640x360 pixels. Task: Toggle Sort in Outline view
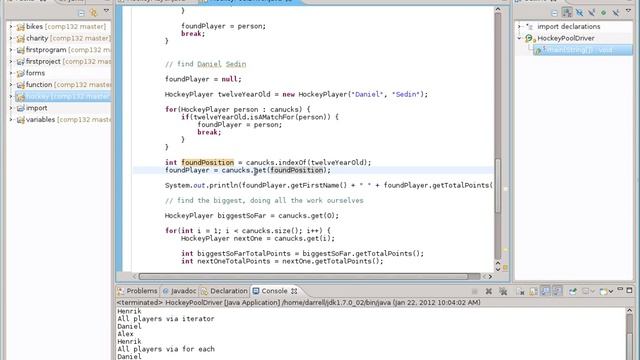tap(567, 13)
